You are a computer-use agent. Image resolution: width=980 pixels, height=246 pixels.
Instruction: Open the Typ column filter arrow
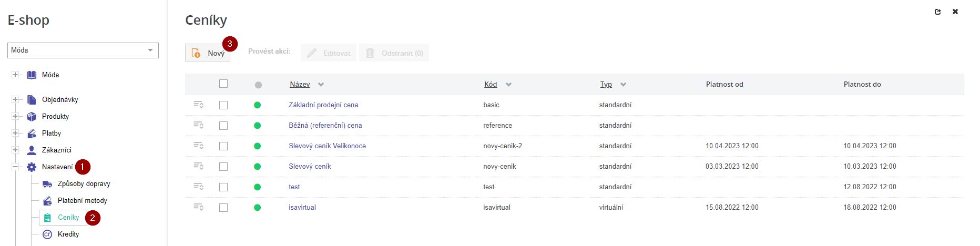pos(623,85)
